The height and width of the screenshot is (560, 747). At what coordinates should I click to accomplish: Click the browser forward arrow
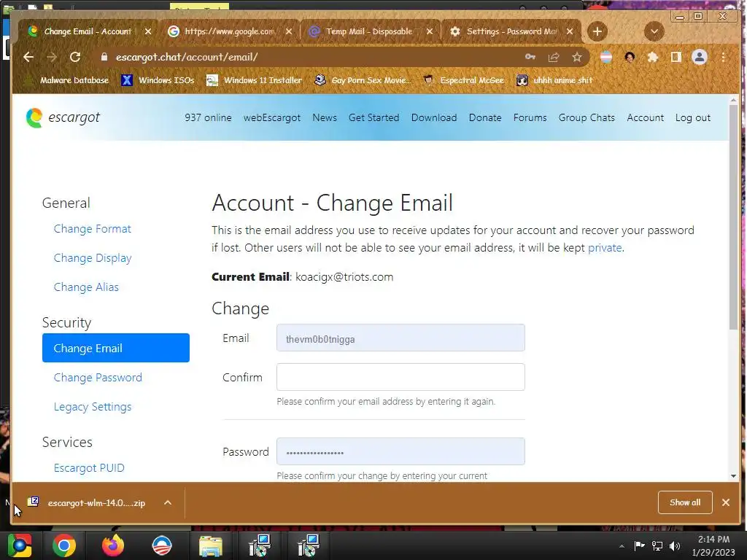52,57
